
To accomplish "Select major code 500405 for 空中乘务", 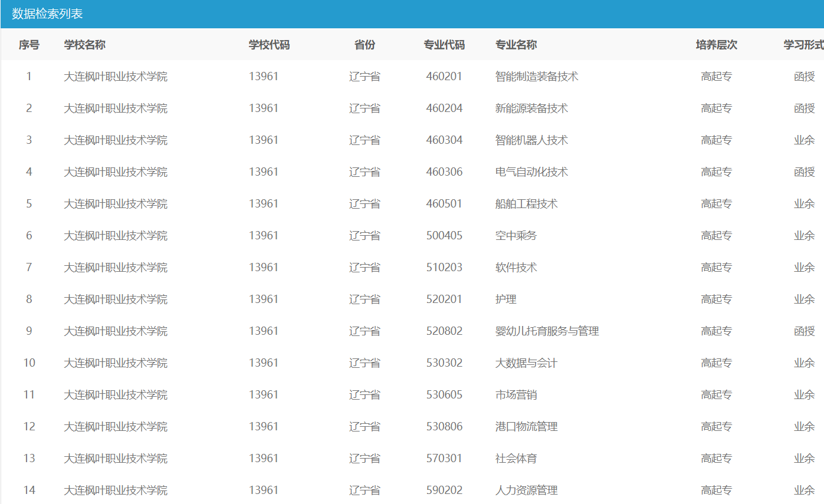I will (x=444, y=236).
